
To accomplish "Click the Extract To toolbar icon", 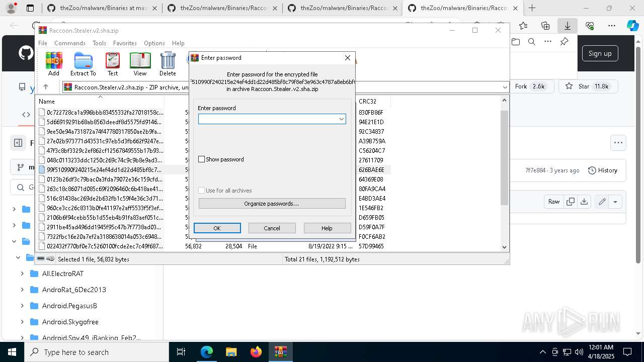I will click(x=83, y=64).
